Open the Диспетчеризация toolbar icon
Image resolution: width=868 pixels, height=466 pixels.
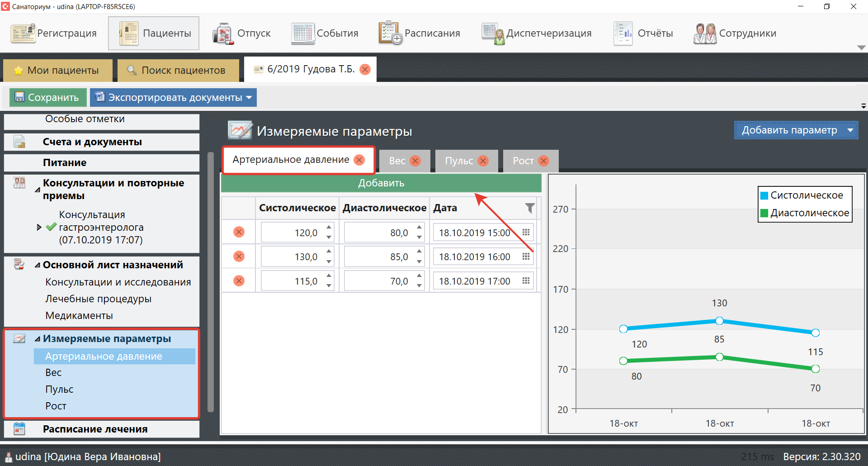[492, 33]
